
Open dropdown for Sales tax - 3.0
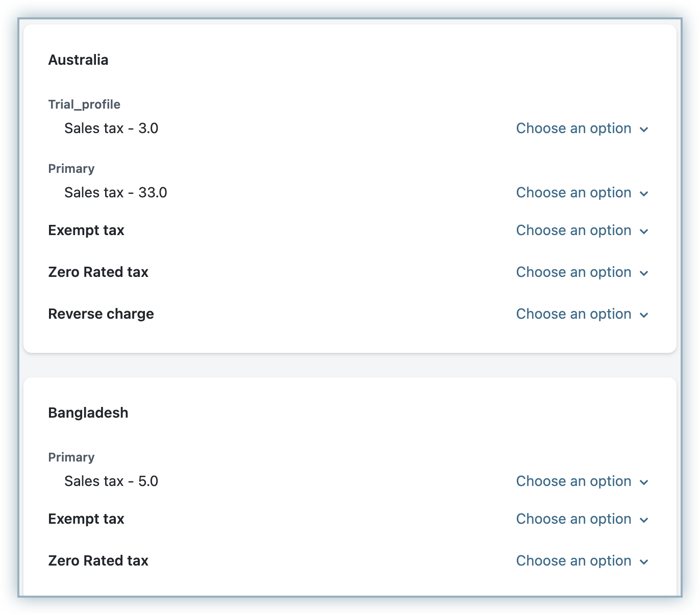pyautogui.click(x=582, y=129)
